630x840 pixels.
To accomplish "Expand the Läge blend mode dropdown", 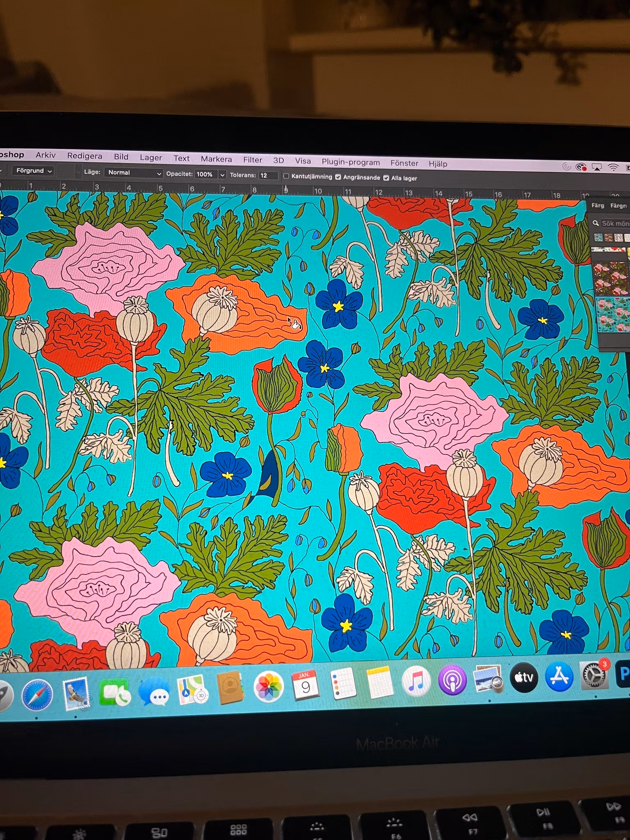I will click(x=134, y=173).
